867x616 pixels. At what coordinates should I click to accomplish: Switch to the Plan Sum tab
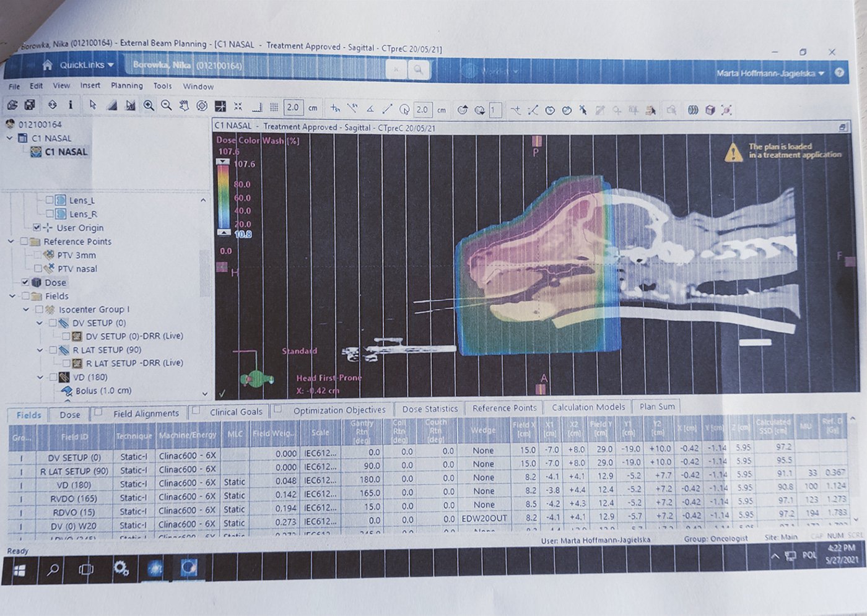pyautogui.click(x=657, y=407)
